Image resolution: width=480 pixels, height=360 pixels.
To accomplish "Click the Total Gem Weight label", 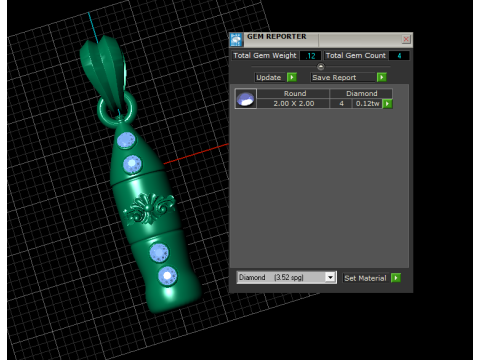I will [x=265, y=56].
